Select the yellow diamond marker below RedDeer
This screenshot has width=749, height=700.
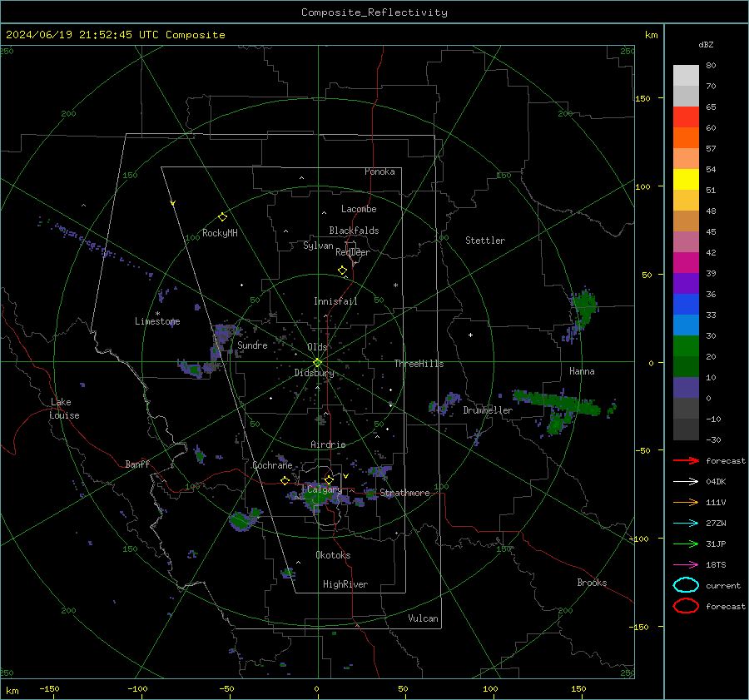(x=343, y=271)
